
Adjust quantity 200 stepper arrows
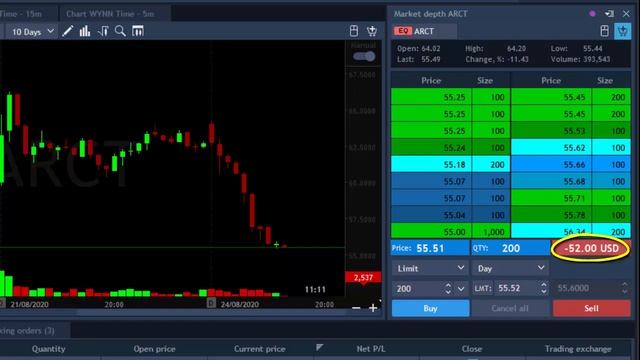tap(448, 289)
